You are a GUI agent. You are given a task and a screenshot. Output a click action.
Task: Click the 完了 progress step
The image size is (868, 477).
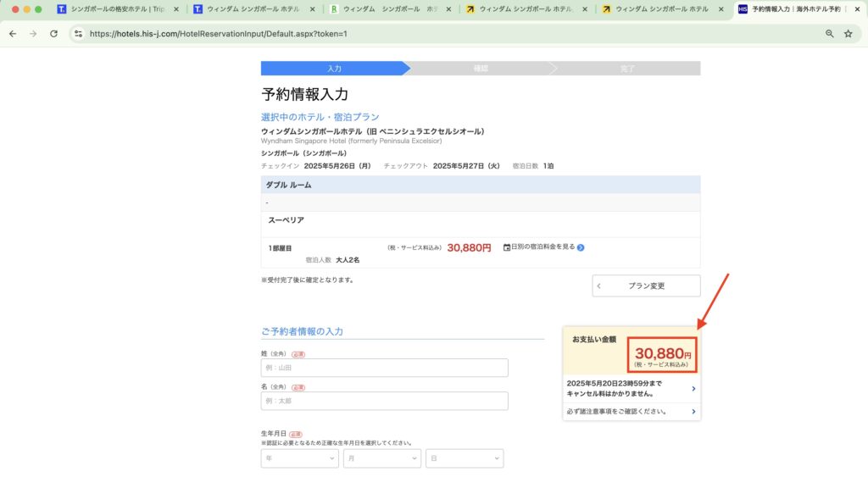pos(627,69)
